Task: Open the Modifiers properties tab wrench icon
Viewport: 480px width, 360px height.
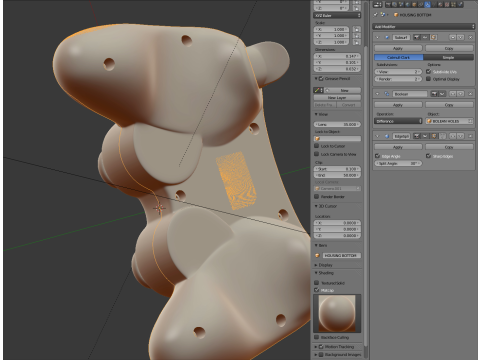Action: click(x=427, y=4)
